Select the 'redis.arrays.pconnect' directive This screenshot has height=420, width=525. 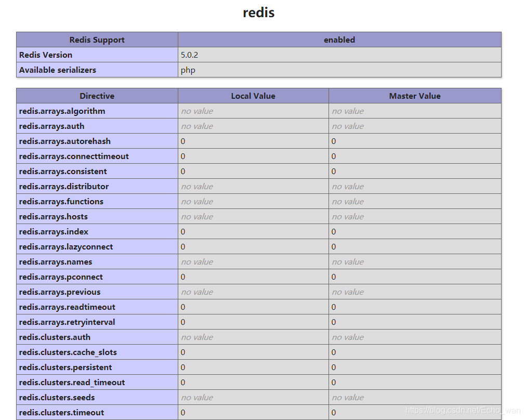click(61, 277)
